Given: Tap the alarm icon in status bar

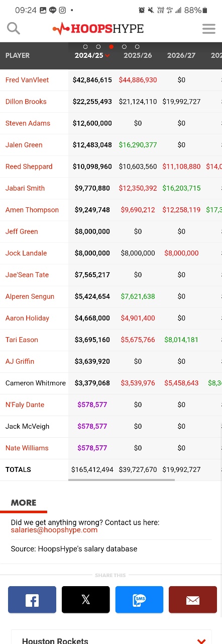Looking at the screenshot, I should [142, 10].
